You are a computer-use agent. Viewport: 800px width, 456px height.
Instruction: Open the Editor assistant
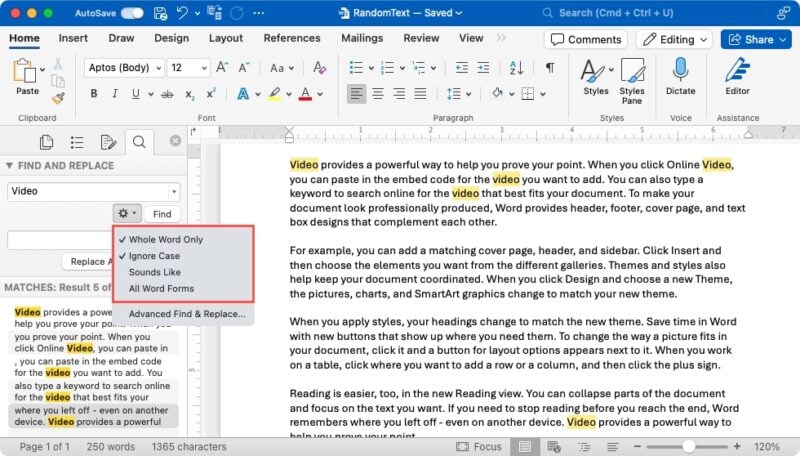pyautogui.click(x=737, y=77)
